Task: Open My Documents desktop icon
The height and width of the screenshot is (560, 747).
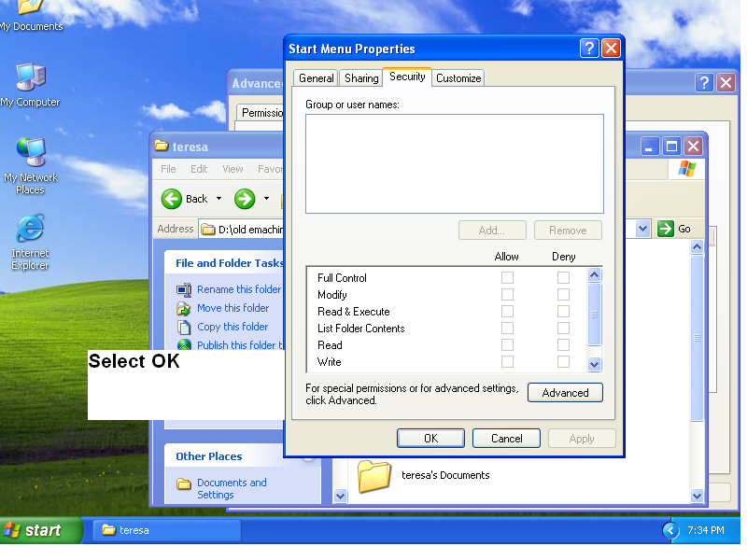Action: click(28, 9)
